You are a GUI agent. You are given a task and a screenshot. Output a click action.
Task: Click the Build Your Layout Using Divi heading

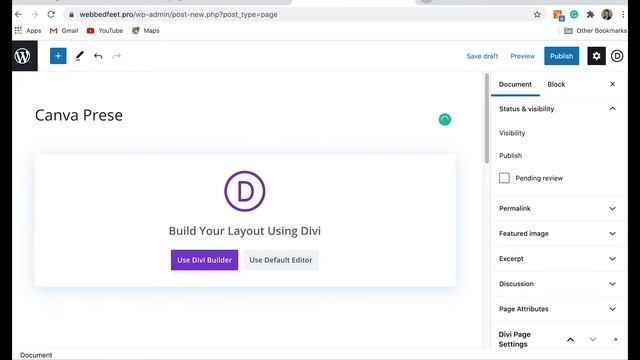point(245,231)
